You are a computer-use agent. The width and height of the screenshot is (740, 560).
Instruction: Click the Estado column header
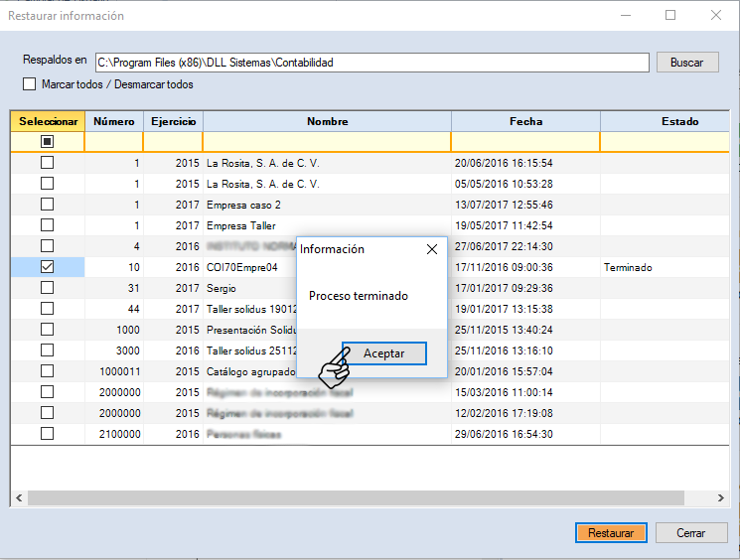pos(679,121)
